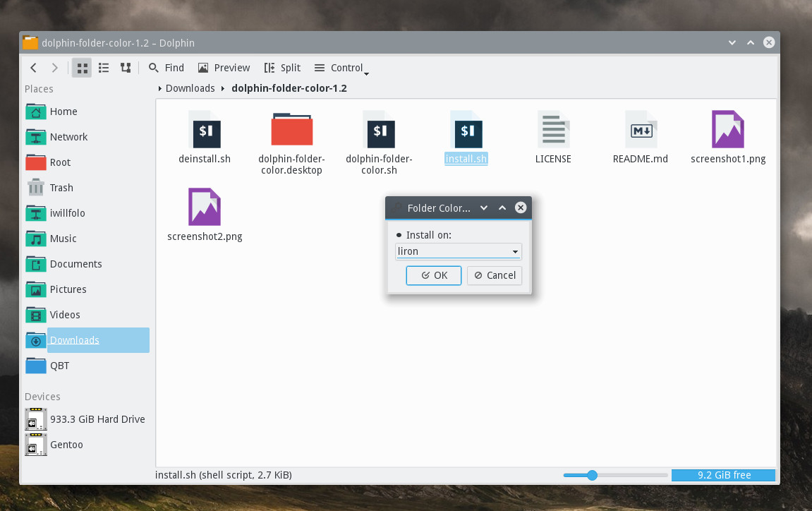
Task: Select the LICENSE text file
Action: pos(553,138)
